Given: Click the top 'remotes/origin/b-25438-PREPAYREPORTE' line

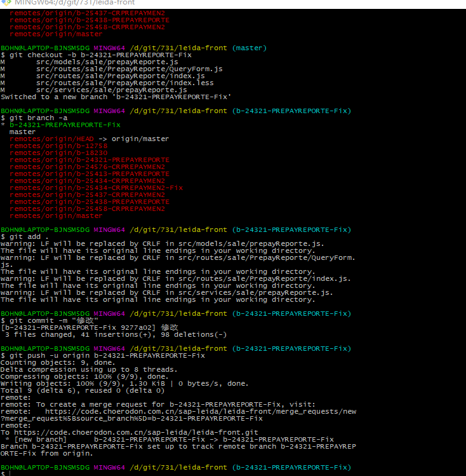Looking at the screenshot, I should [90, 20].
